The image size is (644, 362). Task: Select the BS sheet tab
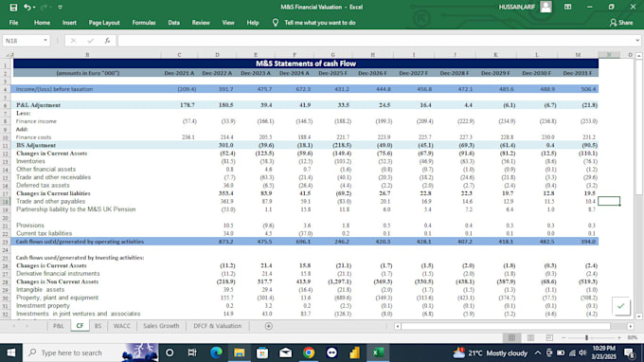pos(98,326)
